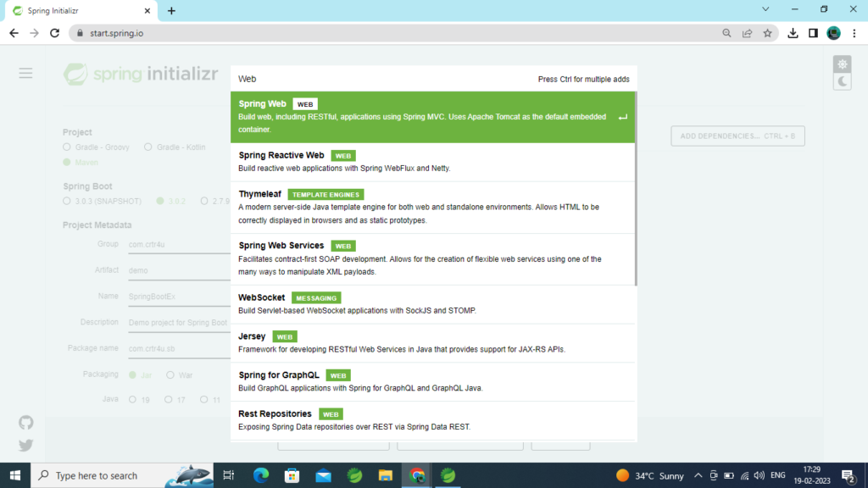Share this page icon in address bar
868x488 pixels.
[748, 33]
